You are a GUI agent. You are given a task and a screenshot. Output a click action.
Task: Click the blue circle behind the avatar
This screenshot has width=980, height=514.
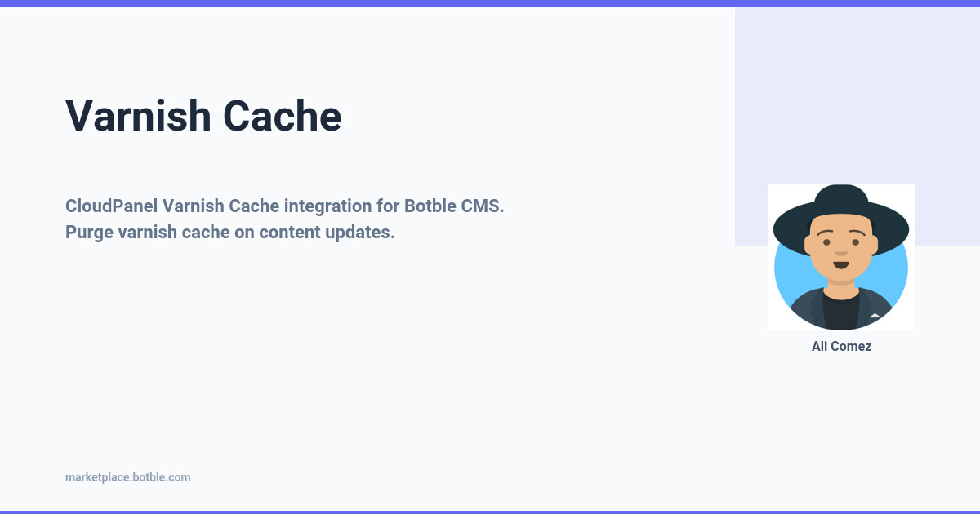tap(784, 277)
